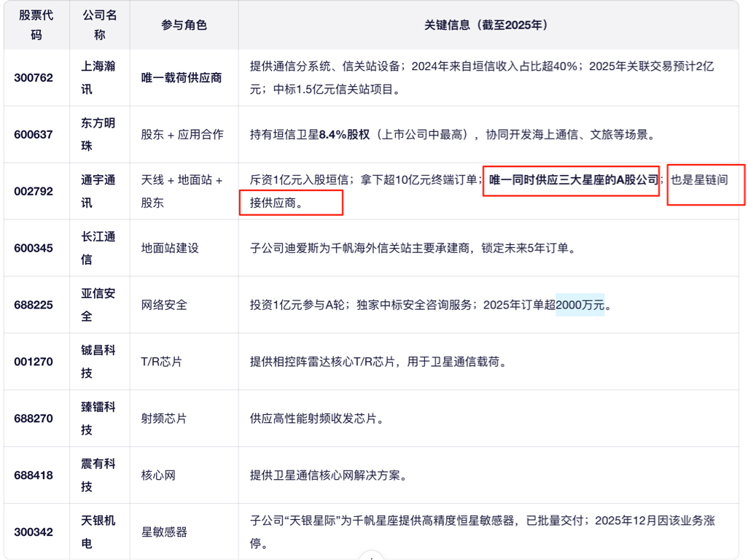This screenshot has width=748, height=560.
Task: Click info 提供相控阵雷达核心T/R芯片
Action: coord(379,362)
